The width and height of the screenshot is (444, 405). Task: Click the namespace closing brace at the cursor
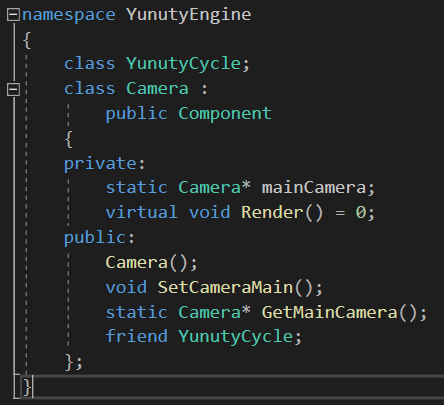pos(27,387)
